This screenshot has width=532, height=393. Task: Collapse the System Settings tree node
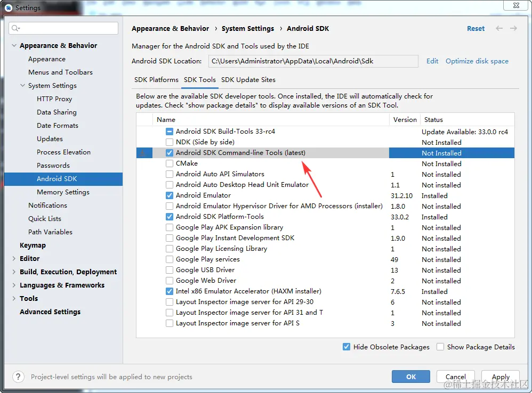22,85
